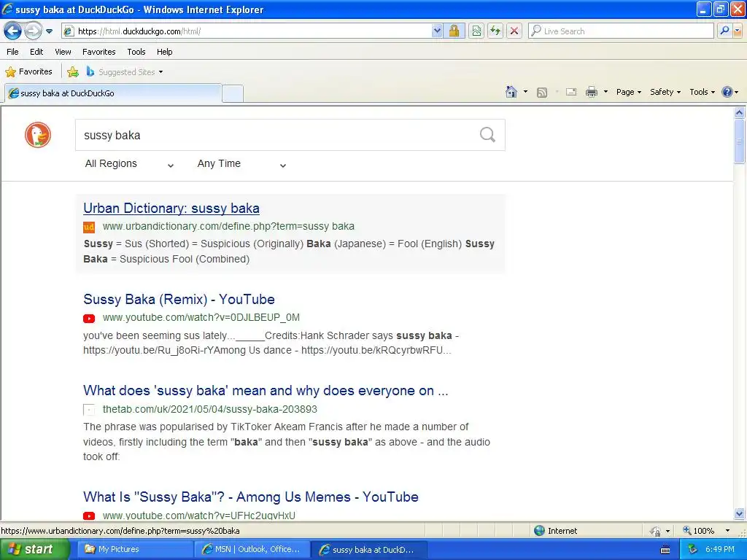Click the RSS feeds icon

(542, 93)
